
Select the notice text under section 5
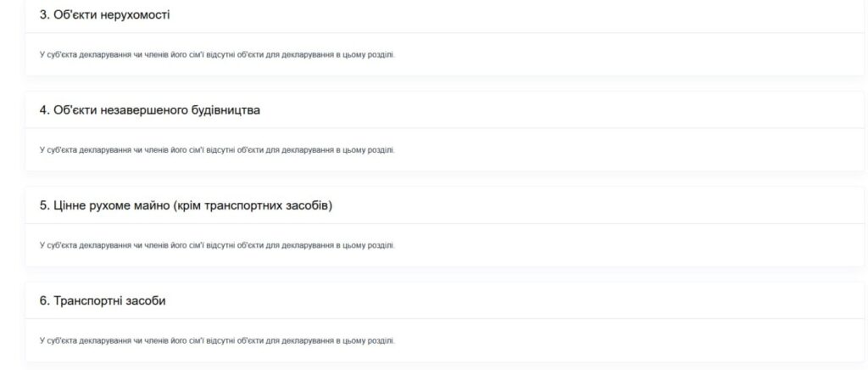click(x=217, y=245)
